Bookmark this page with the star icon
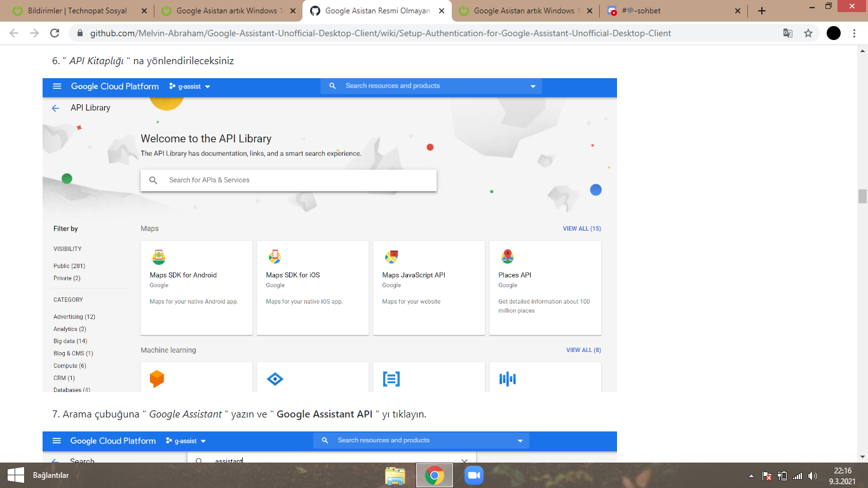Image resolution: width=868 pixels, height=488 pixels. (808, 33)
